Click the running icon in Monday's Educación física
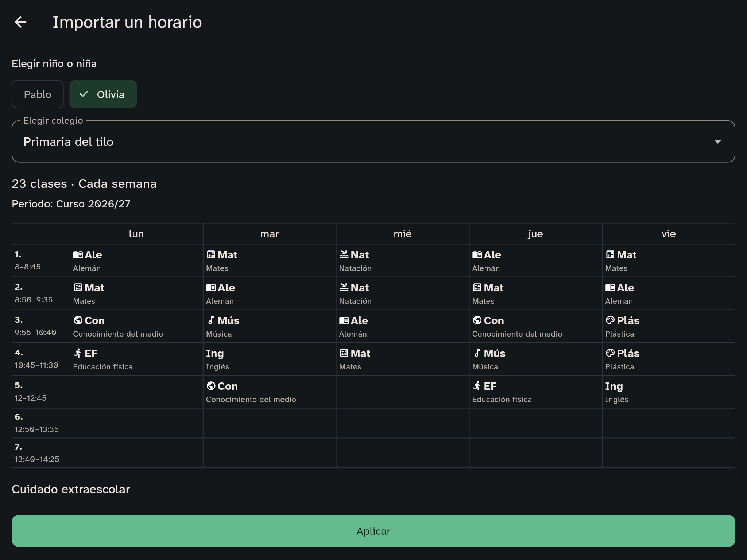 pos(78,353)
